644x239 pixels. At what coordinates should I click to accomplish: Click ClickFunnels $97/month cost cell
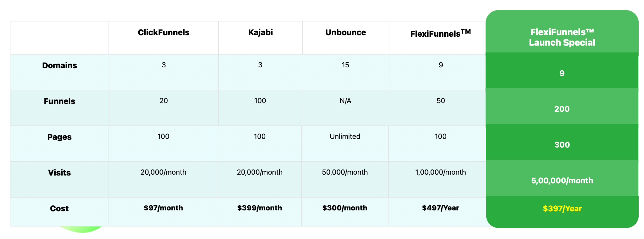(x=163, y=208)
